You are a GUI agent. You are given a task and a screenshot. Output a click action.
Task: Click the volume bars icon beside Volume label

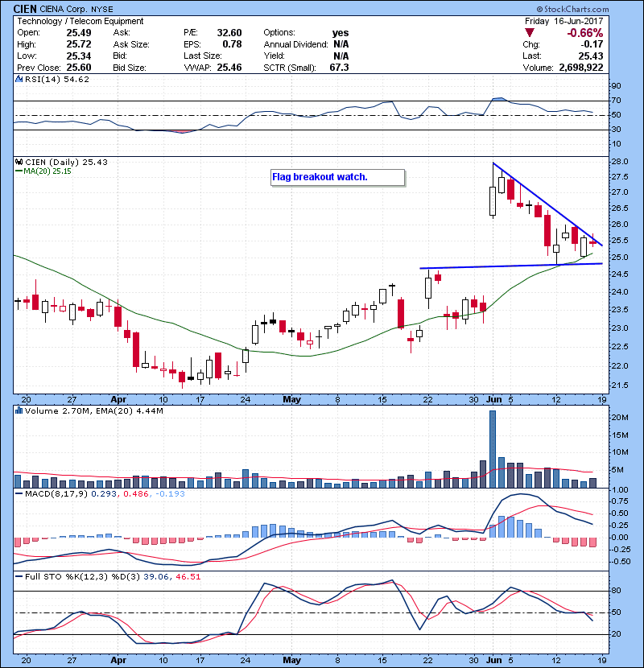[19, 410]
